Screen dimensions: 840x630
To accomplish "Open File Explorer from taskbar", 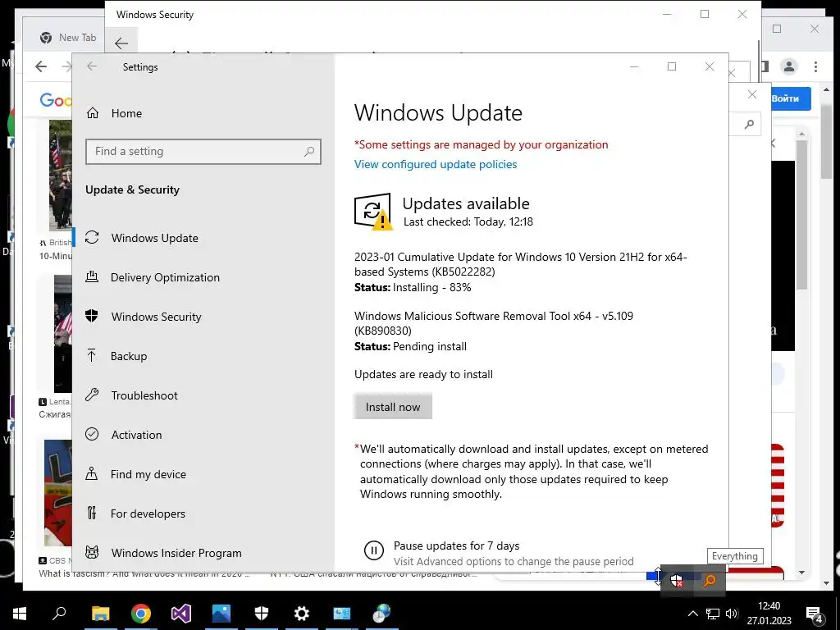I will click(x=100, y=614).
